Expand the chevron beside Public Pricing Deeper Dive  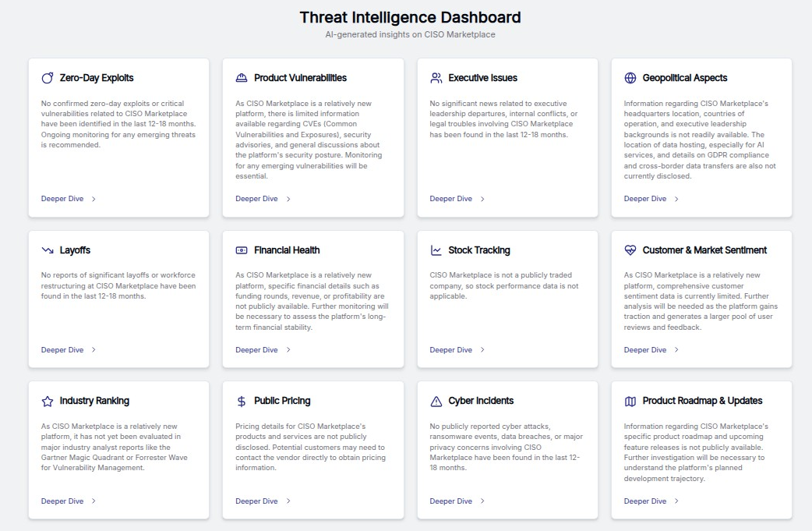(287, 501)
